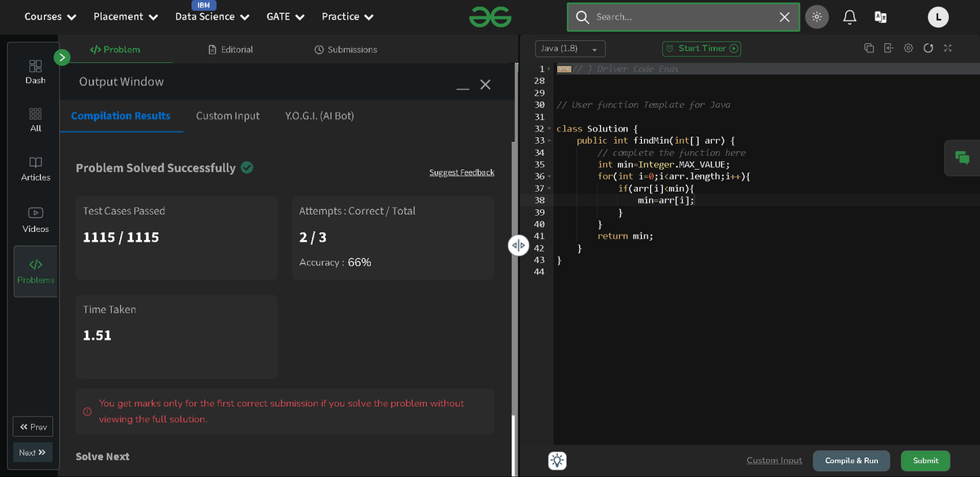Open the green chat bubble icon

962,158
